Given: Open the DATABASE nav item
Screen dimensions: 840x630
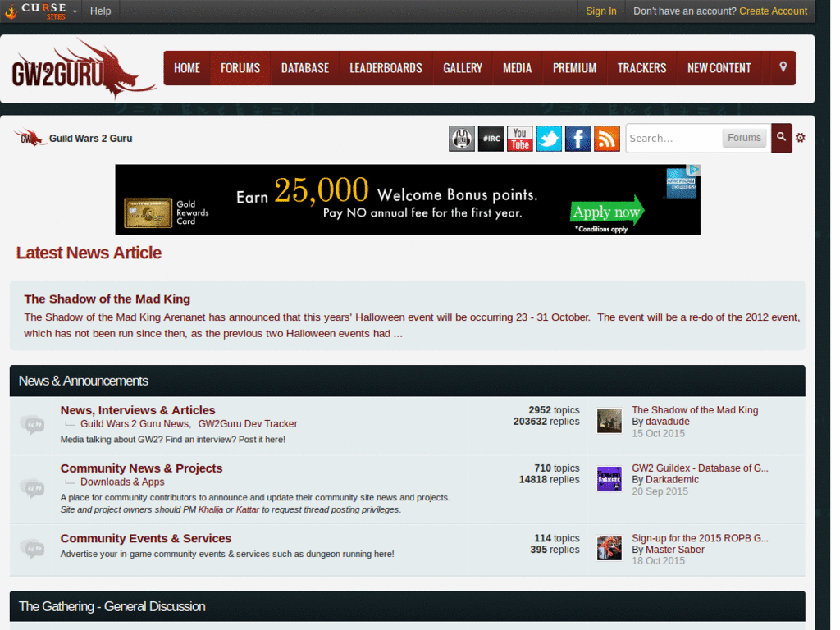Looking at the screenshot, I should pyautogui.click(x=305, y=68).
